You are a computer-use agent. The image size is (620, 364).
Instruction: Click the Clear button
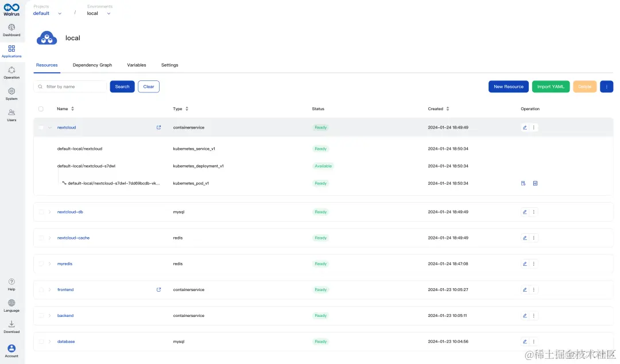point(149,87)
